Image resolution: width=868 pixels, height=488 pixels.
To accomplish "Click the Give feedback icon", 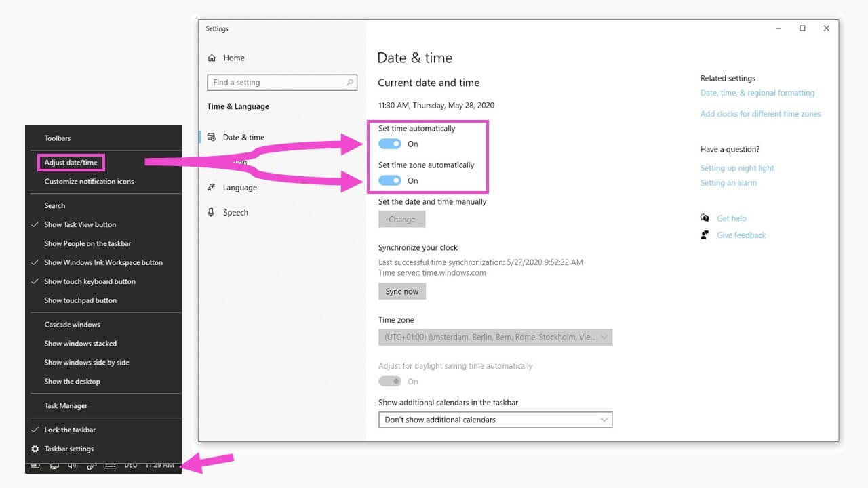I will tap(705, 235).
